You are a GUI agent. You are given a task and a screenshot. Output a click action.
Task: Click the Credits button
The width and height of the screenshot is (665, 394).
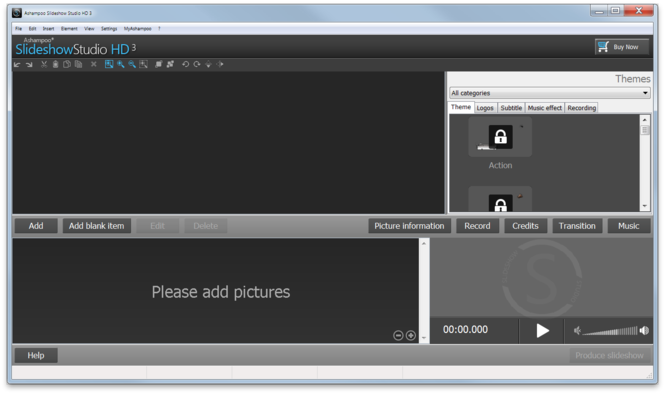525,226
